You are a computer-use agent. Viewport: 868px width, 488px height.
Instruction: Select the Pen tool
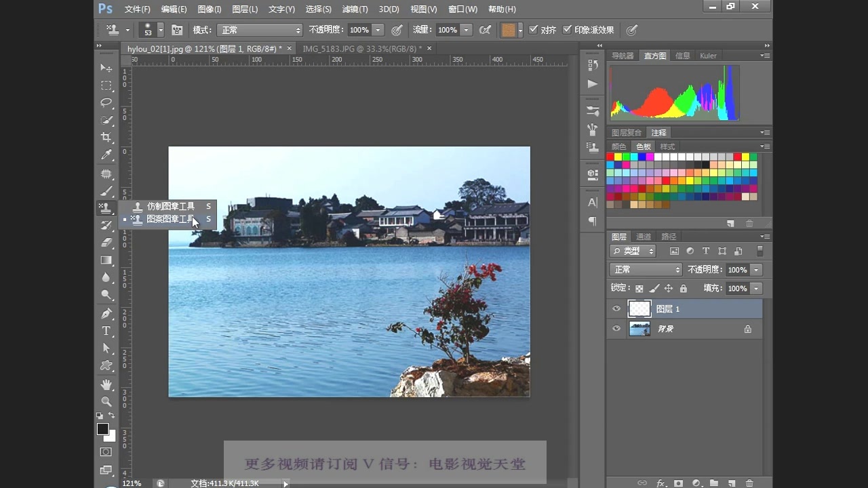click(x=106, y=314)
